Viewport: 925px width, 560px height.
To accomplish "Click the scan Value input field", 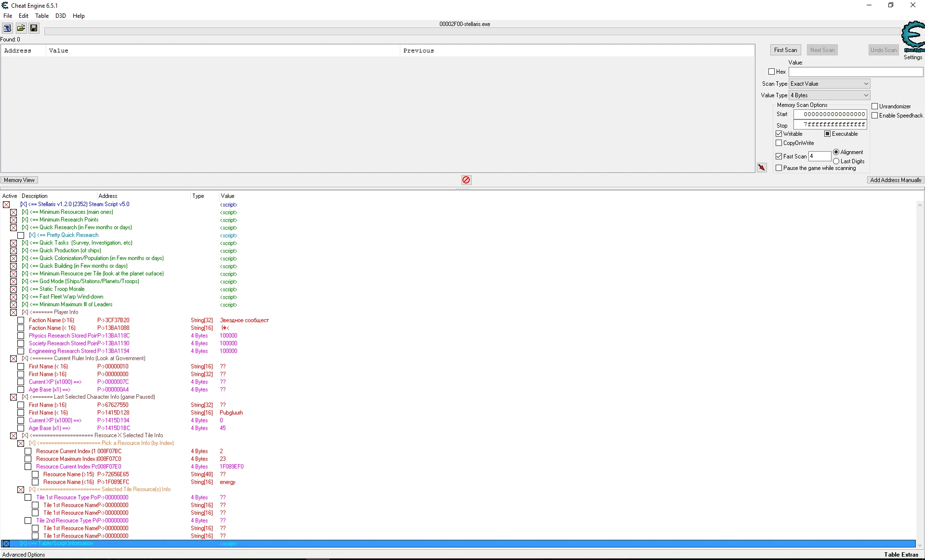I will [x=855, y=72].
